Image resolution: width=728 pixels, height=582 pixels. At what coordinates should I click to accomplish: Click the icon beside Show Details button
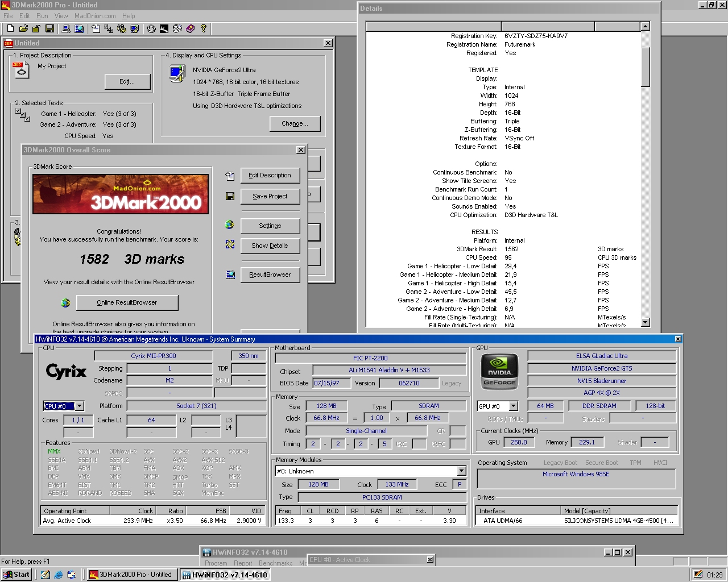(230, 244)
